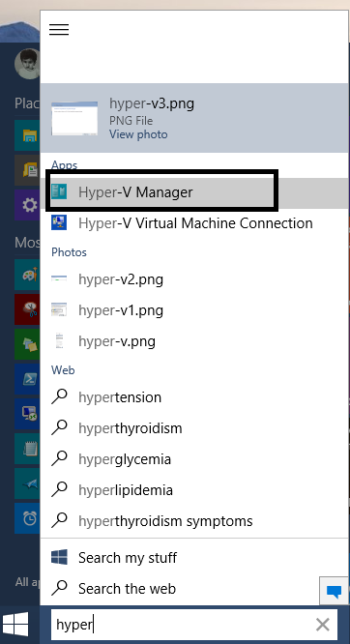
Task: Open the feedback chat bubble icon
Action: [x=334, y=591]
